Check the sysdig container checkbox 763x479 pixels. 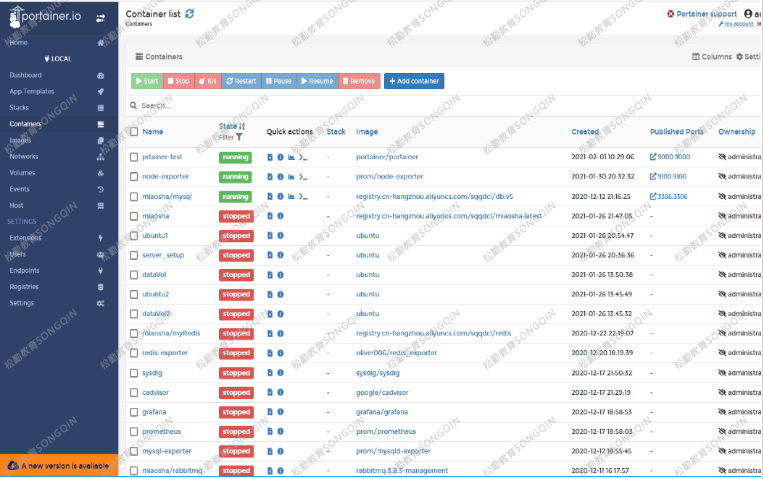pos(134,373)
